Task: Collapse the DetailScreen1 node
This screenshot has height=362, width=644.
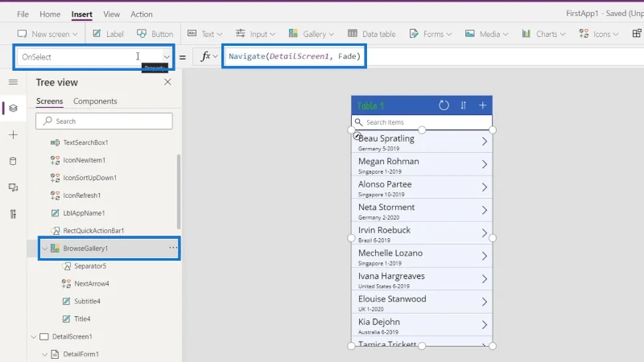Action: (34, 336)
